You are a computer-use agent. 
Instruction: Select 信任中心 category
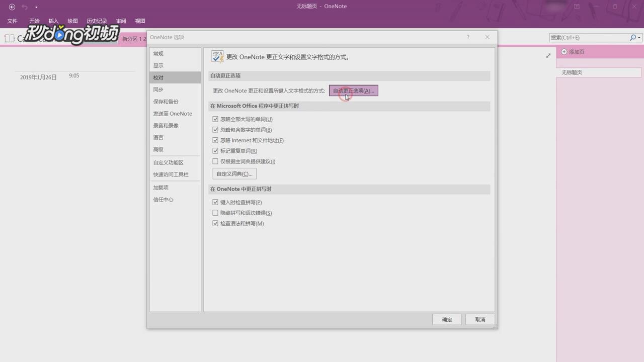click(x=175, y=200)
